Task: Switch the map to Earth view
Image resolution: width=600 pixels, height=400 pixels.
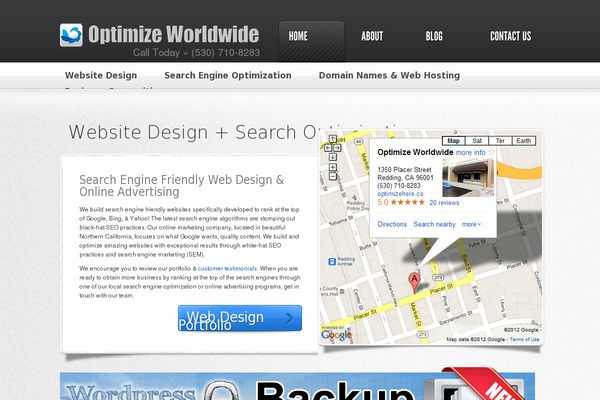Action: click(523, 140)
